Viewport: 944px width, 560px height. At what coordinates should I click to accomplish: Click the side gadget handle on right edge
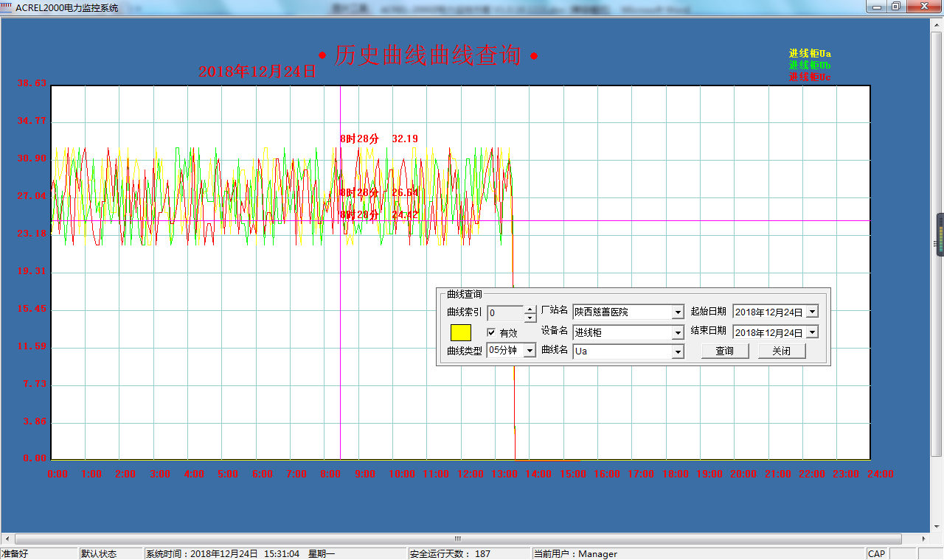click(x=940, y=234)
